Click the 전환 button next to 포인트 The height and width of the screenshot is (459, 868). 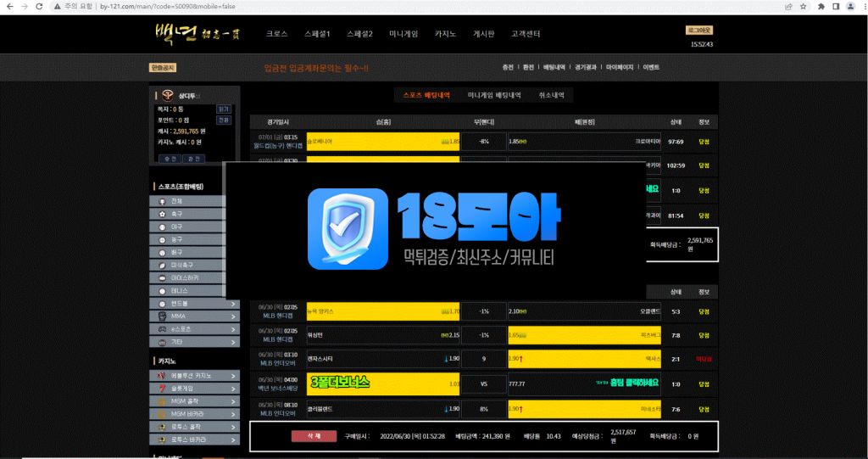[224, 120]
